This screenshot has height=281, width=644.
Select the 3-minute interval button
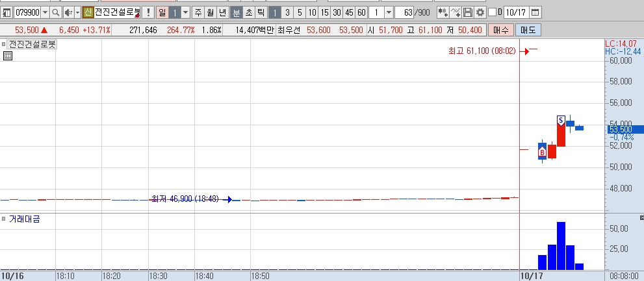click(287, 12)
